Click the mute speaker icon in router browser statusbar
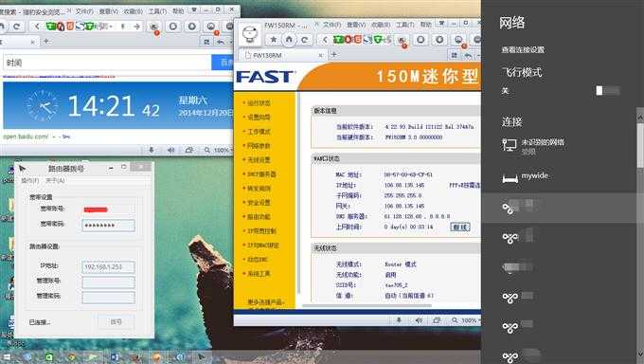The image size is (644, 364). pyautogui.click(x=419, y=320)
